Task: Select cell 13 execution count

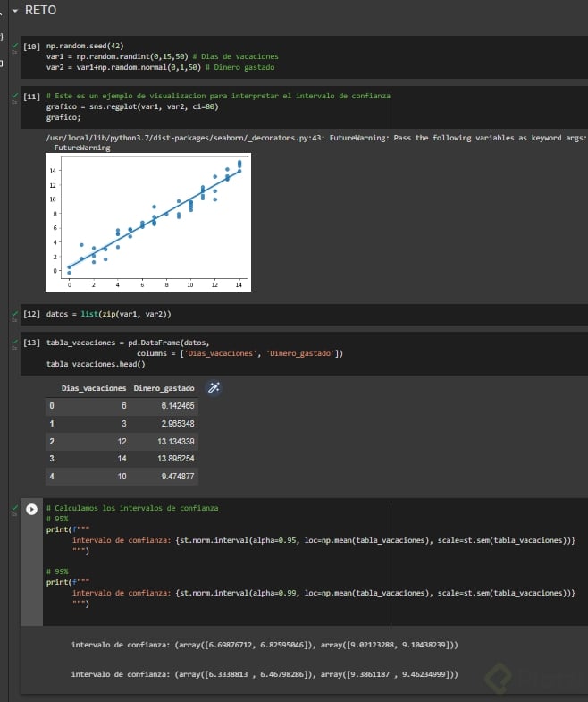Action: [x=31, y=343]
